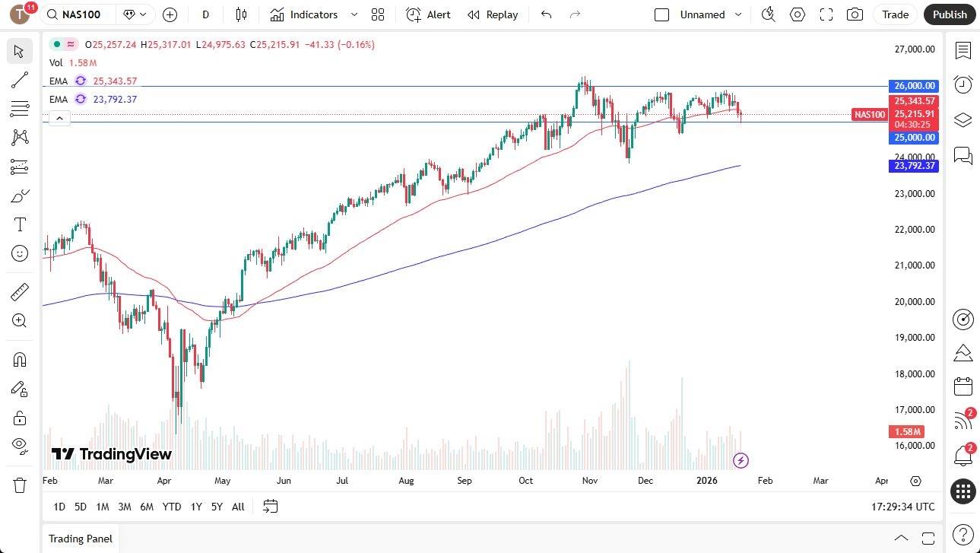The width and height of the screenshot is (980, 553).
Task: Open the Trading Panel tab
Action: (80, 539)
